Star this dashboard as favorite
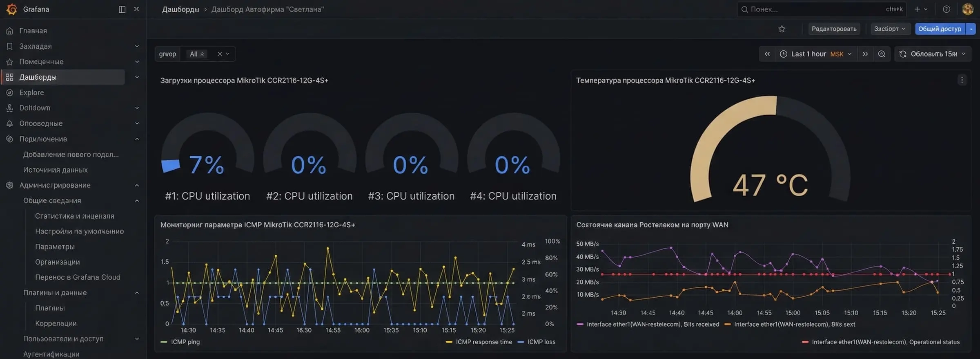The image size is (980, 359). pyautogui.click(x=782, y=29)
